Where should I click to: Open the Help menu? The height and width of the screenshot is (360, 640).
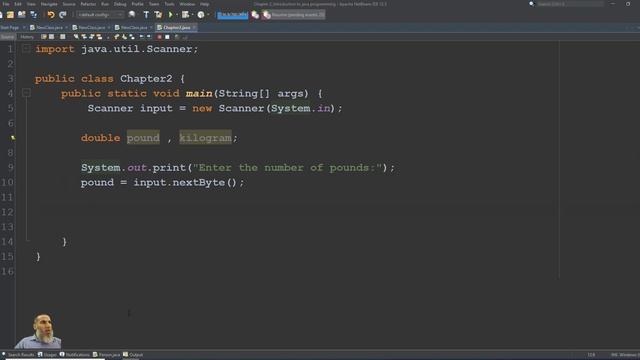click(x=204, y=4)
